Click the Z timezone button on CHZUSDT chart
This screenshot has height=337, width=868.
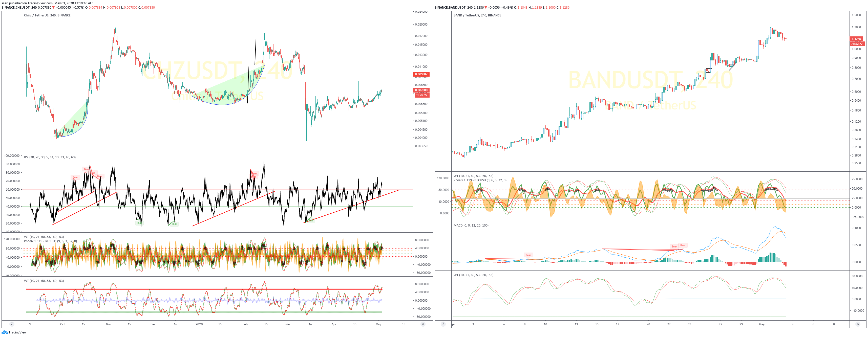click(12, 324)
